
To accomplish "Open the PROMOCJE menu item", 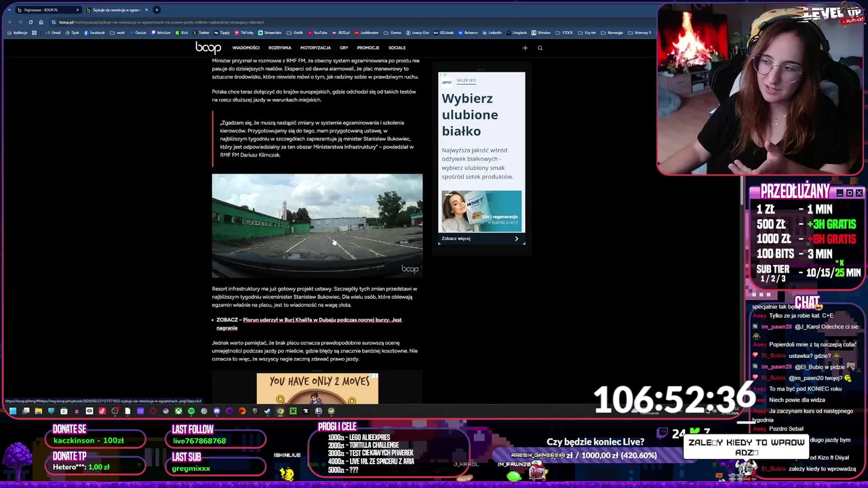I will 368,48.
